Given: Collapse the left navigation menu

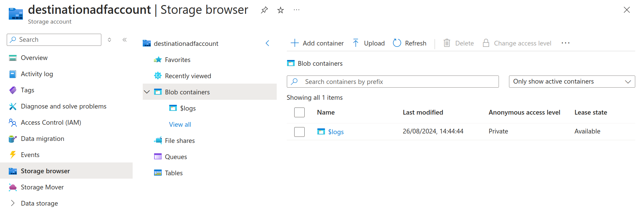Looking at the screenshot, I should (125, 40).
